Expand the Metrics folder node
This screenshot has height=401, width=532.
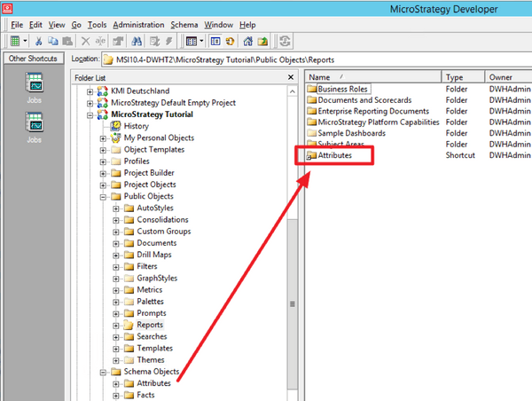tap(116, 290)
